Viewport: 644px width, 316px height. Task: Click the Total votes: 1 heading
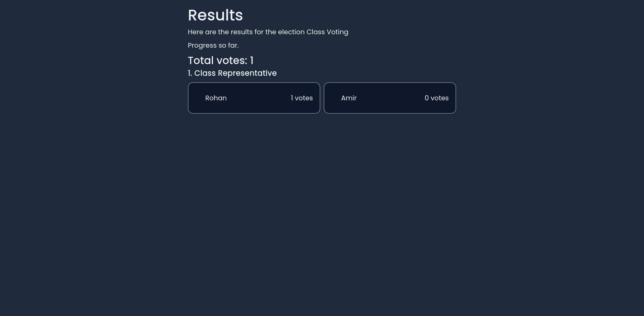tap(221, 60)
